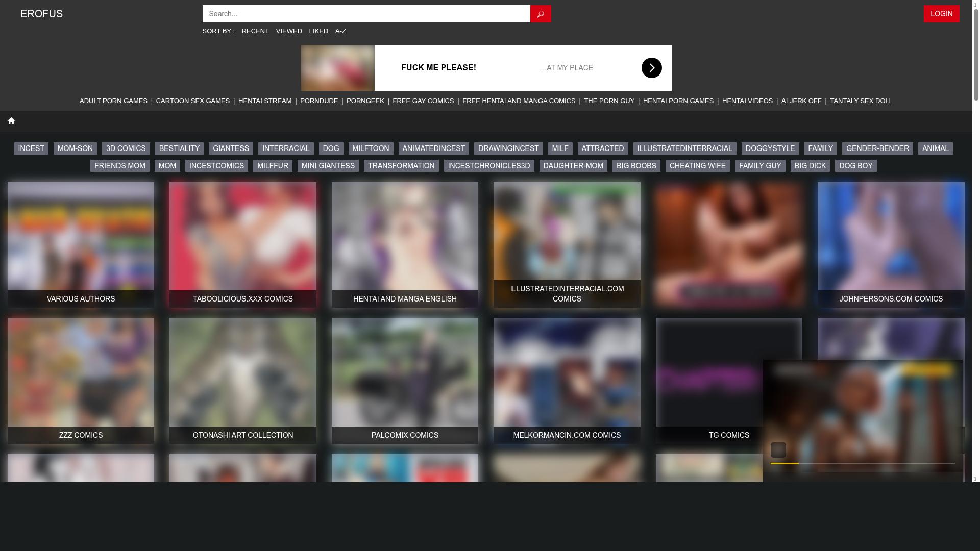Sort listings by LIKED
Viewport: 980px width, 551px height.
[318, 31]
